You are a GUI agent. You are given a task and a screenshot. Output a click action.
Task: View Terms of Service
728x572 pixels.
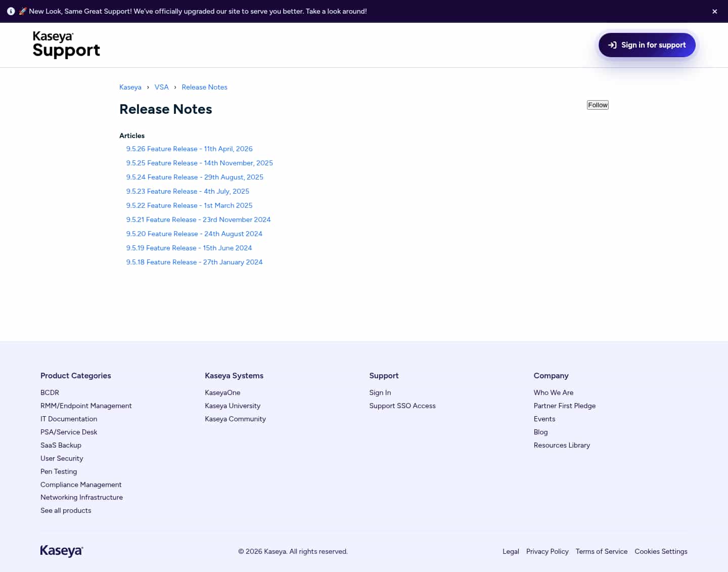pos(601,551)
